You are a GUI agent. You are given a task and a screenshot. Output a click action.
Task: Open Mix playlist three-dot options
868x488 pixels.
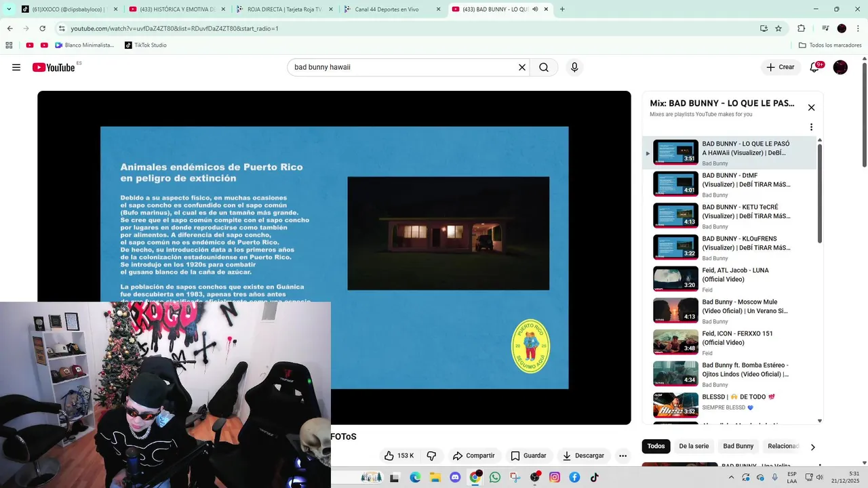point(811,127)
